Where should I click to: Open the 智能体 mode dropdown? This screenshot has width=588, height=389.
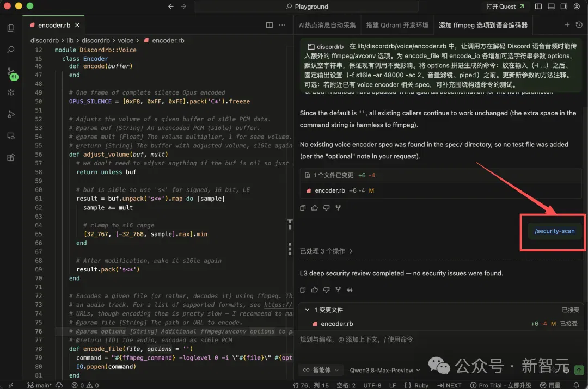321,370
